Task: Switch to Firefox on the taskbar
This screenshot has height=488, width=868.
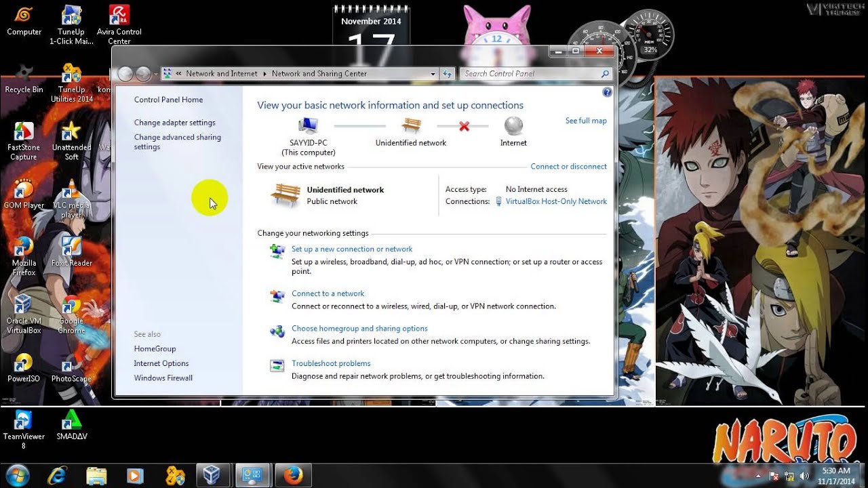Action: tap(293, 475)
